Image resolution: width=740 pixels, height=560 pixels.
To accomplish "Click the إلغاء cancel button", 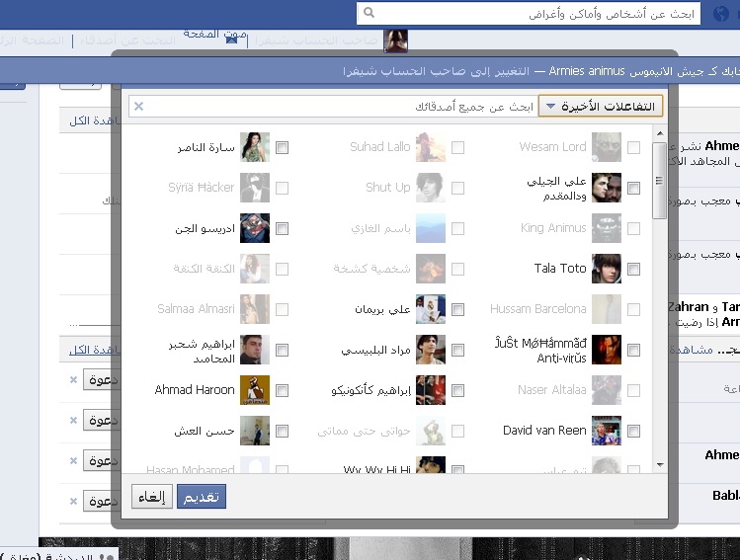I will (152, 497).
